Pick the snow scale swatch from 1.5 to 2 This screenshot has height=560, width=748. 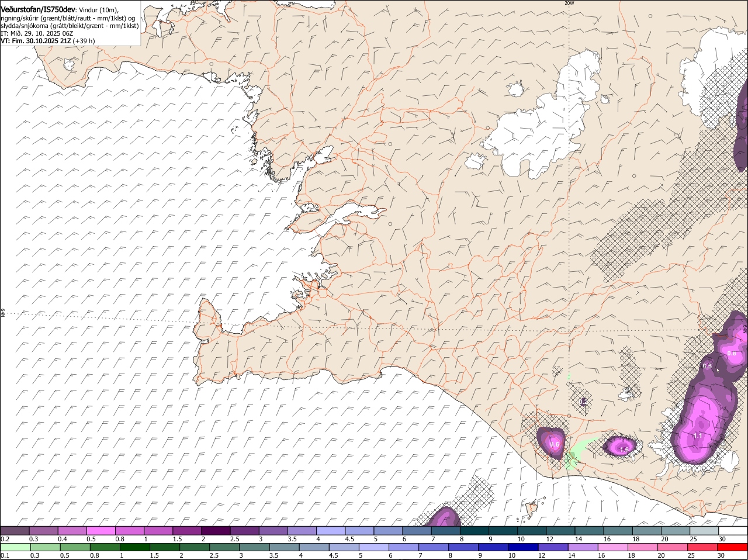click(188, 530)
